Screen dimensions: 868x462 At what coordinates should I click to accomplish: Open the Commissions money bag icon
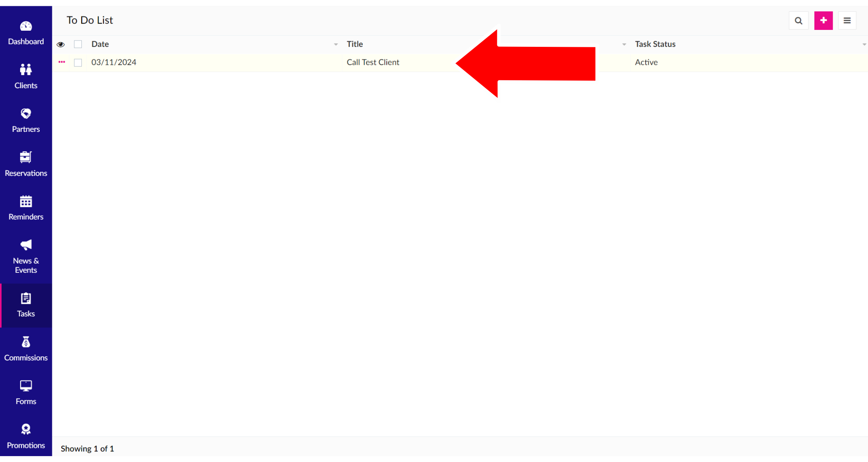(26, 342)
